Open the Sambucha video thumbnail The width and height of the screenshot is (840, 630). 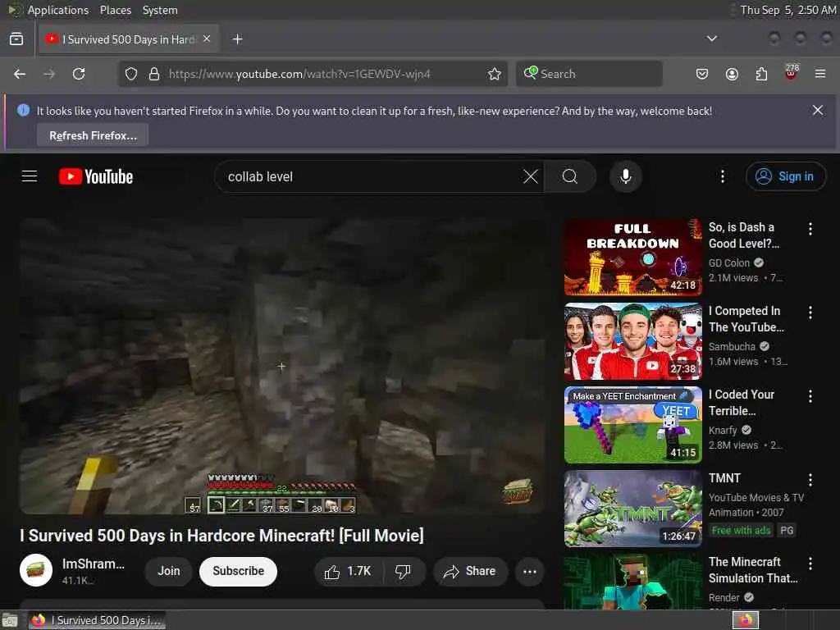coord(633,341)
